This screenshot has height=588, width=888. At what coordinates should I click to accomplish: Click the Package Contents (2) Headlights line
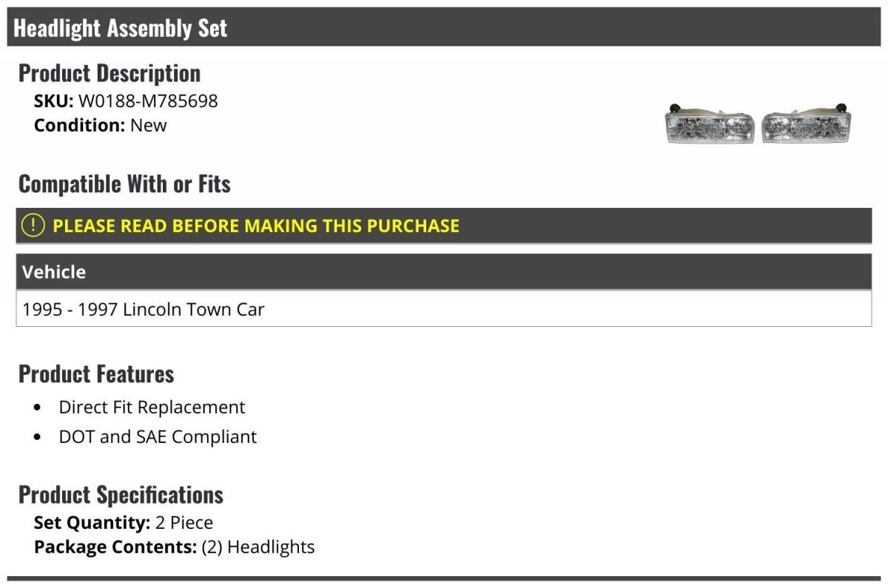[175, 547]
